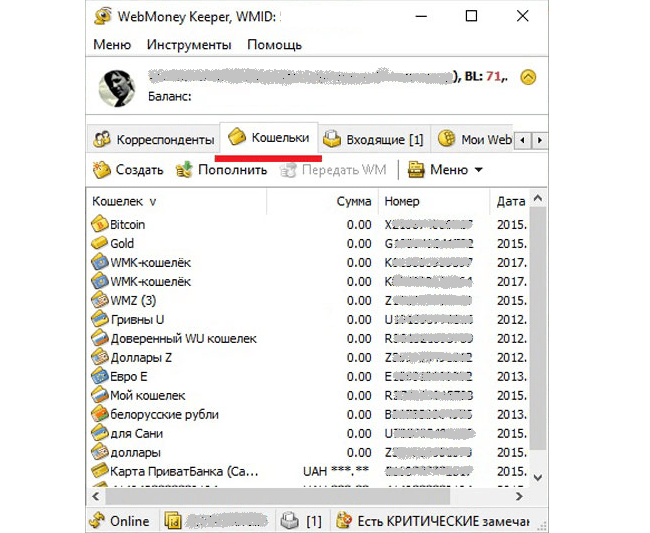
Task: Click the Bitcoin wallet icon
Action: coord(99,224)
